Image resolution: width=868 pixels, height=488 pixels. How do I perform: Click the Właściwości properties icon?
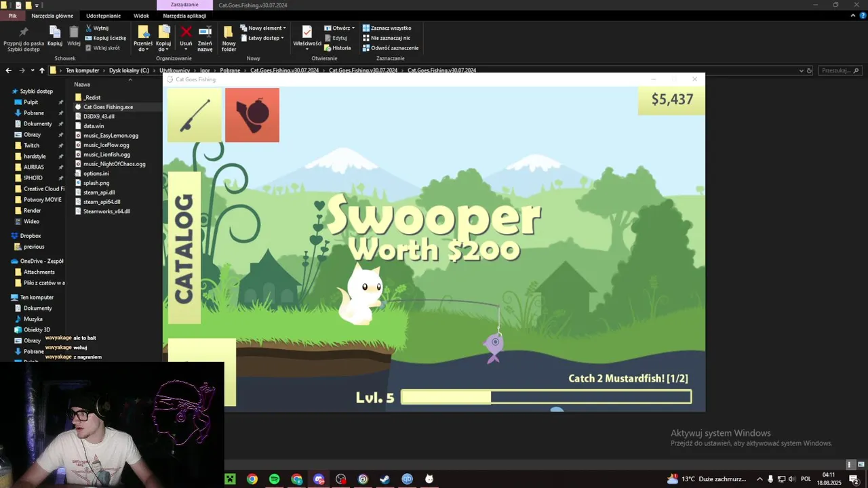pos(307,37)
